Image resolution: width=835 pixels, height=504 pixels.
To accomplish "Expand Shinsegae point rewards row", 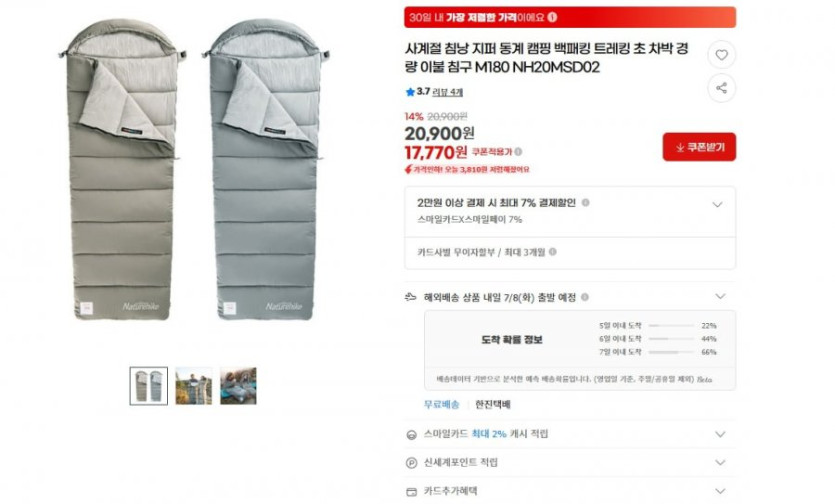I will point(720,462).
